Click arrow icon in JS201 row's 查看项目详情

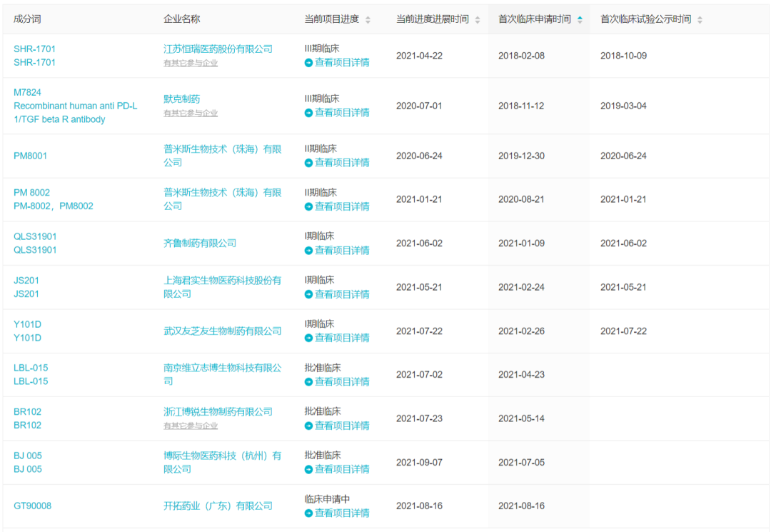pos(309,294)
